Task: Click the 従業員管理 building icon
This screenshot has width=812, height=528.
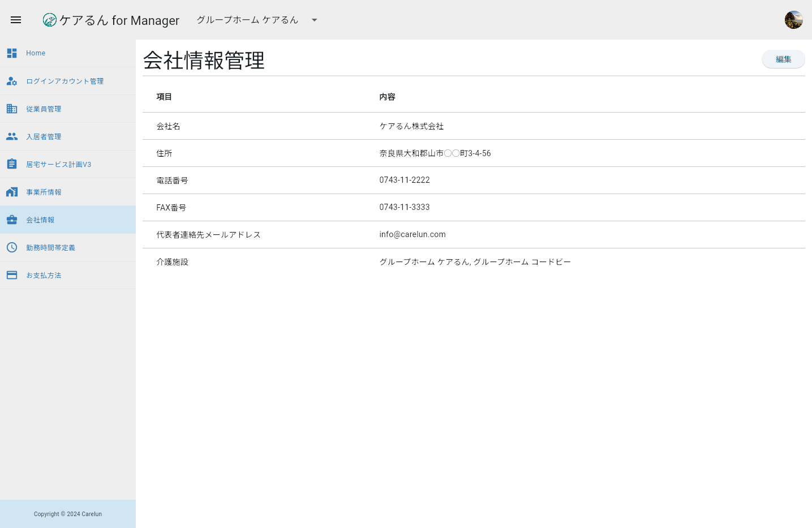Action: 12,109
